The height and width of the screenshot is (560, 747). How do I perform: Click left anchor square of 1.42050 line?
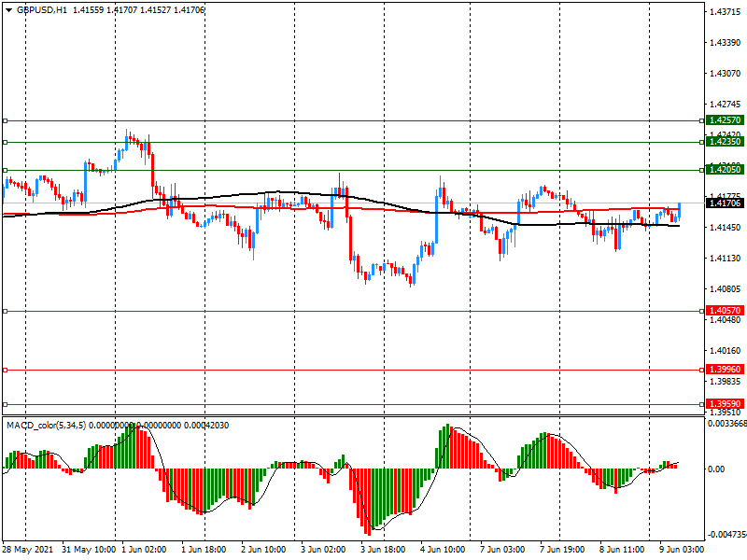(x=5, y=170)
